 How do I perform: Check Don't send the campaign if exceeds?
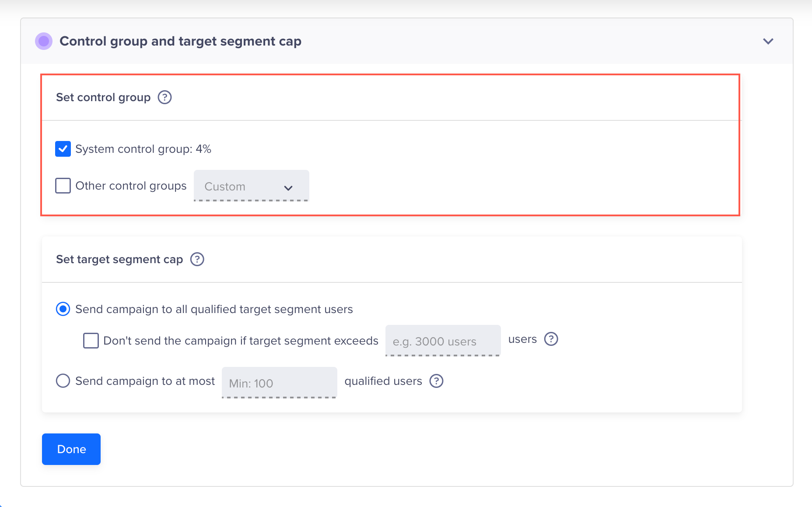pos(91,341)
